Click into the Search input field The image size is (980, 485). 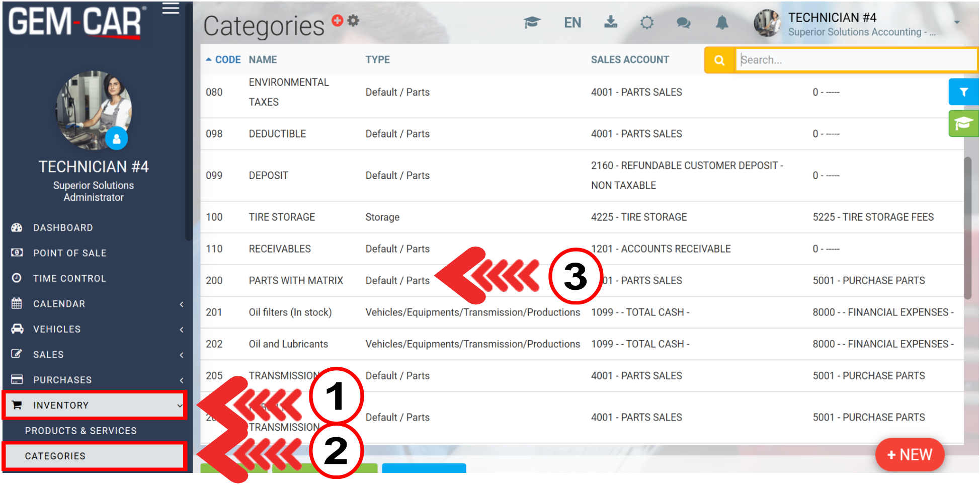click(x=855, y=60)
